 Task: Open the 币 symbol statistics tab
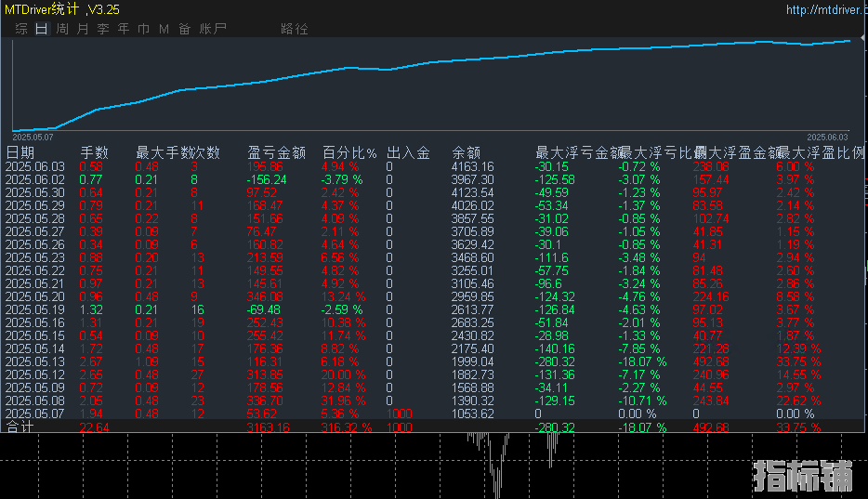click(x=143, y=29)
